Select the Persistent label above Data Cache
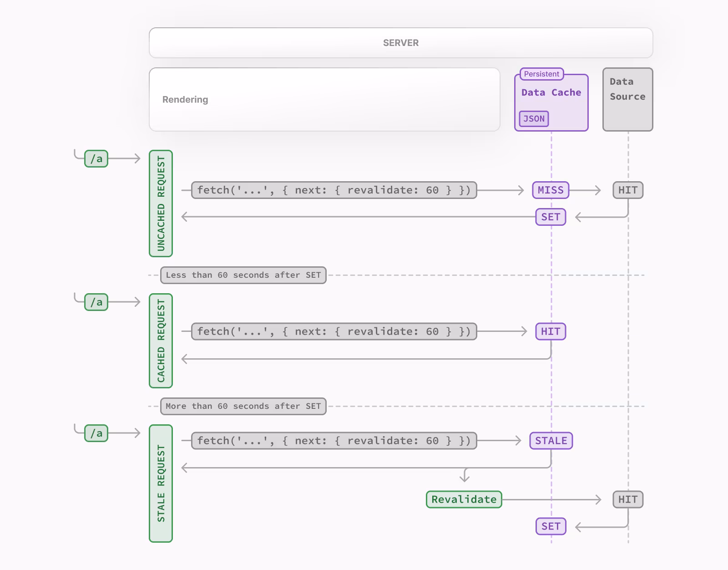The height and width of the screenshot is (570, 728). click(541, 74)
